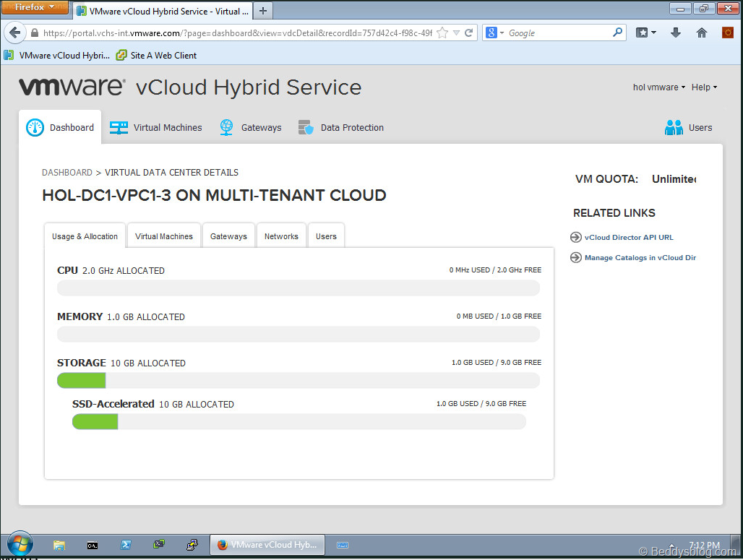The height and width of the screenshot is (560, 743).
Task: Click the Manage Catalogs arrow icon
Action: [x=576, y=257]
